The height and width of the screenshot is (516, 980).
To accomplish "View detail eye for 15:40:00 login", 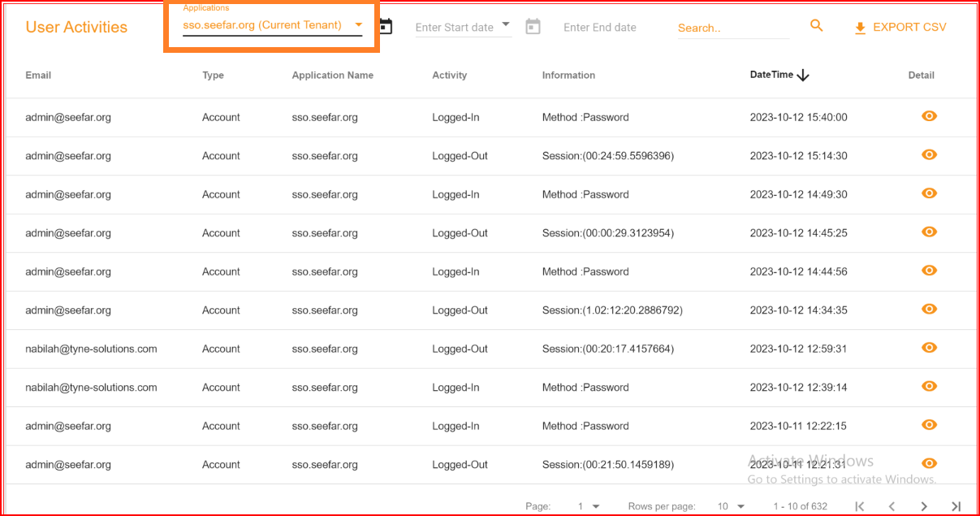I will [x=930, y=116].
